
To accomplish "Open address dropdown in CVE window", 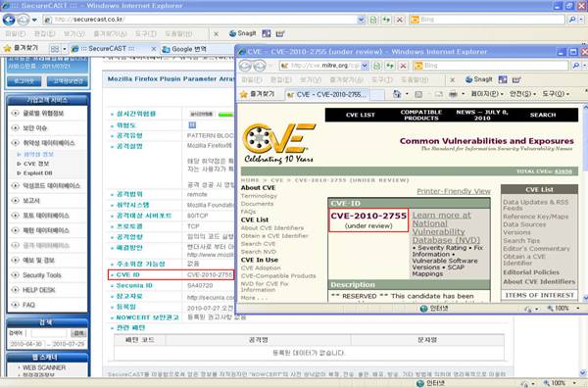I will coord(365,66).
